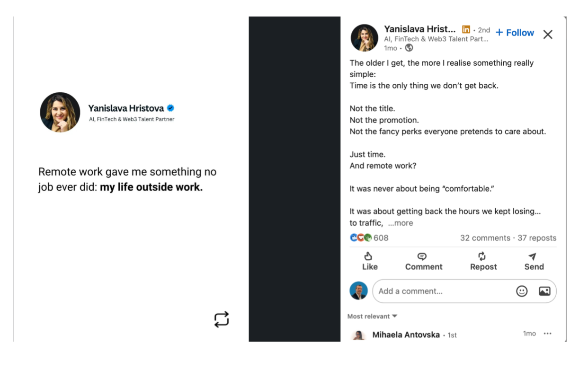Click the author's profile photo in post header
The image size is (588, 370).
[x=364, y=38]
